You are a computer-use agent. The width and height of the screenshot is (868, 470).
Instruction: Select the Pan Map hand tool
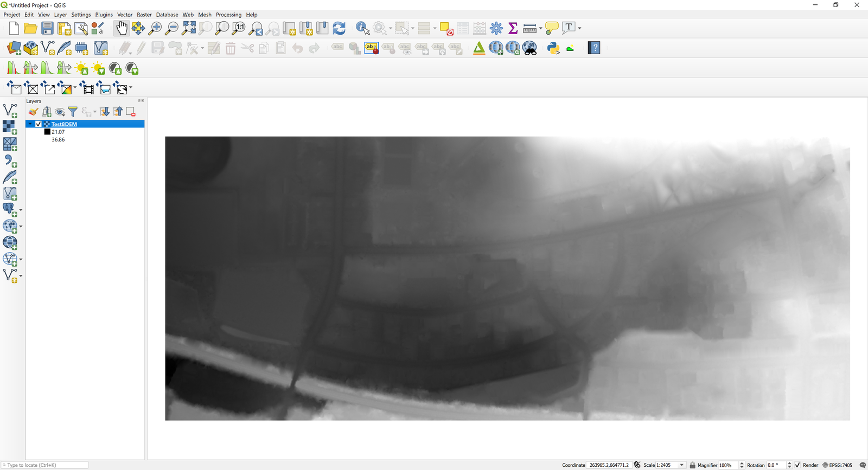click(122, 28)
